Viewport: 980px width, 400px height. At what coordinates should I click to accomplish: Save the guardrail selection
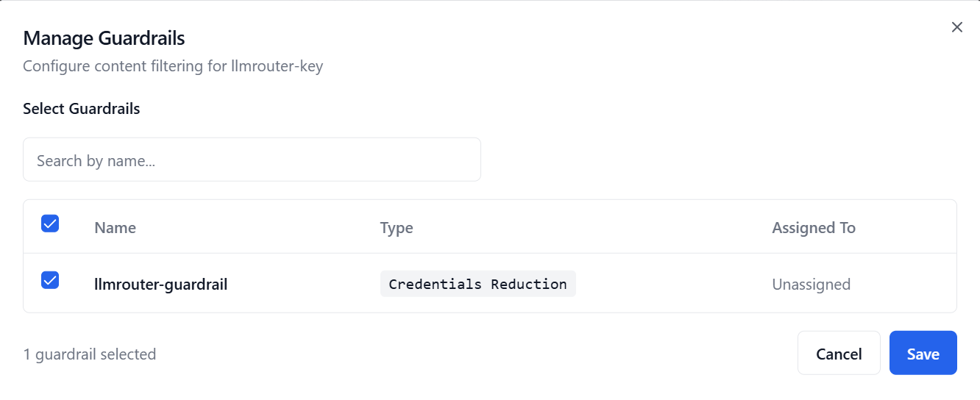(923, 354)
